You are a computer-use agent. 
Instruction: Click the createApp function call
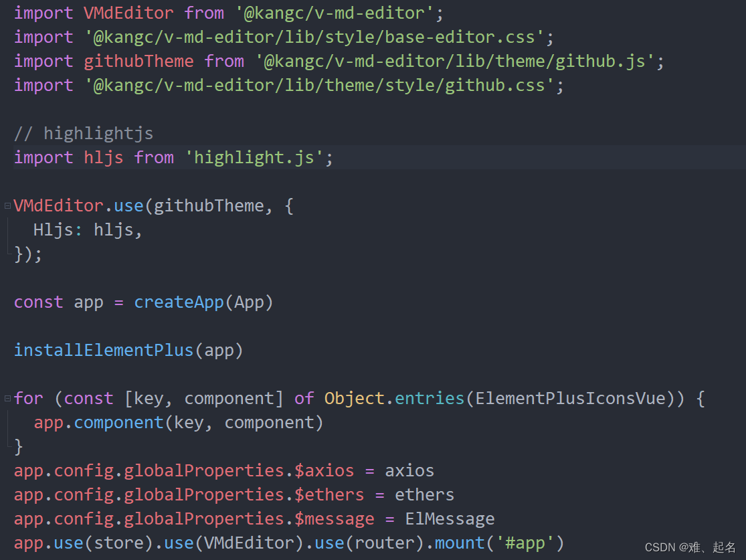[x=179, y=302]
